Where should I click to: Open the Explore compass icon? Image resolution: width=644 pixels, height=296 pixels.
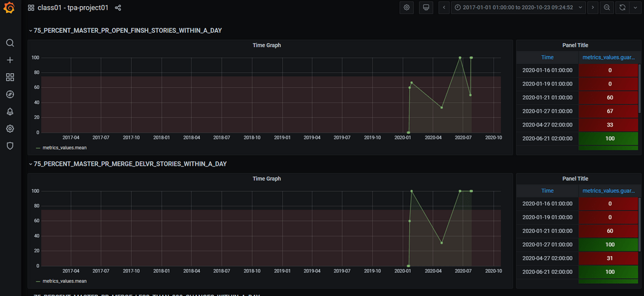click(x=10, y=95)
